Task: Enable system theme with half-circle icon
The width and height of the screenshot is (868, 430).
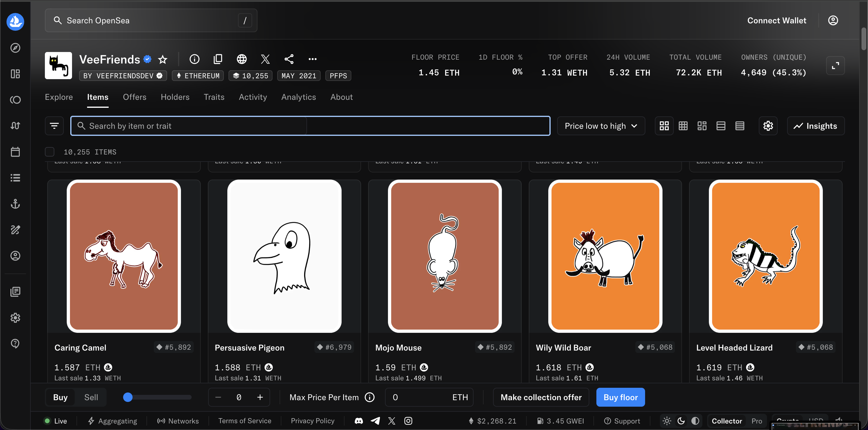Action: coord(695,421)
